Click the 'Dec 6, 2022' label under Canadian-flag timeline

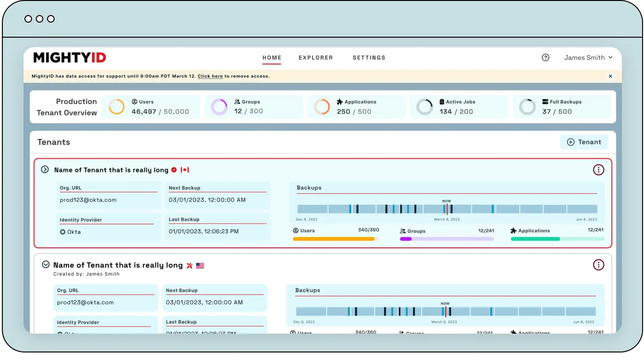(307, 220)
